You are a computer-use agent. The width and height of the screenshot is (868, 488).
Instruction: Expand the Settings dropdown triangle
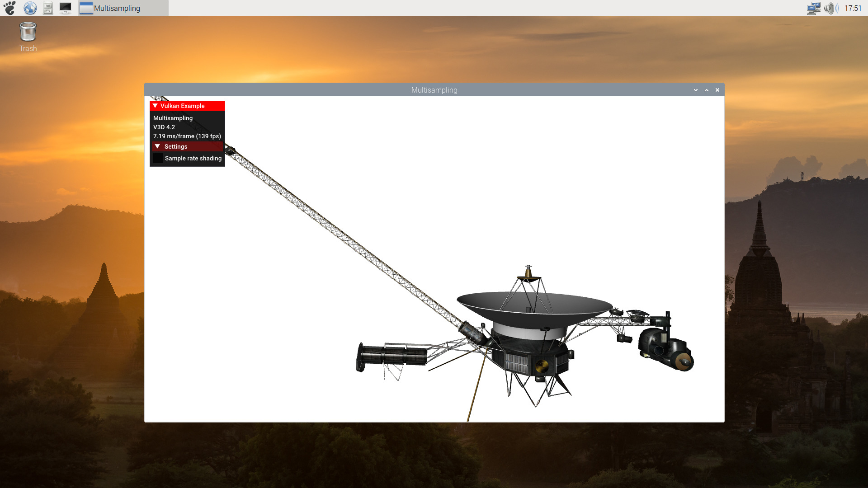157,146
